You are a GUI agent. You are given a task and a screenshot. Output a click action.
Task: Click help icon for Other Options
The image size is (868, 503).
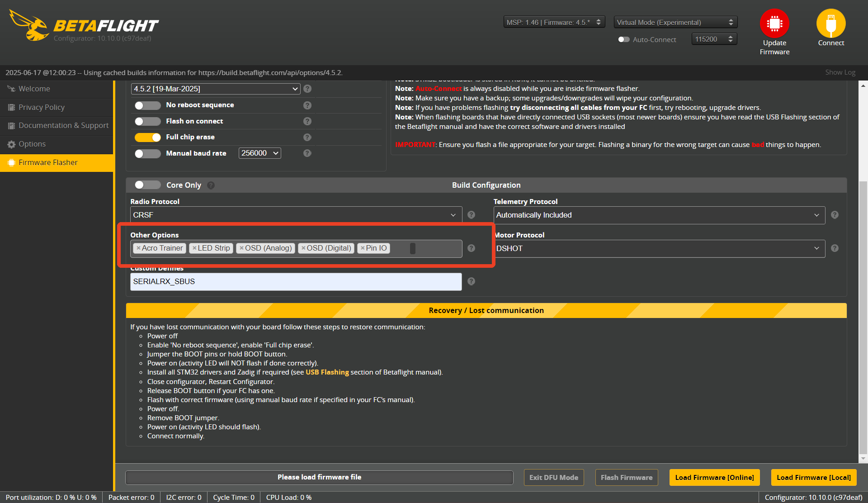[471, 248]
